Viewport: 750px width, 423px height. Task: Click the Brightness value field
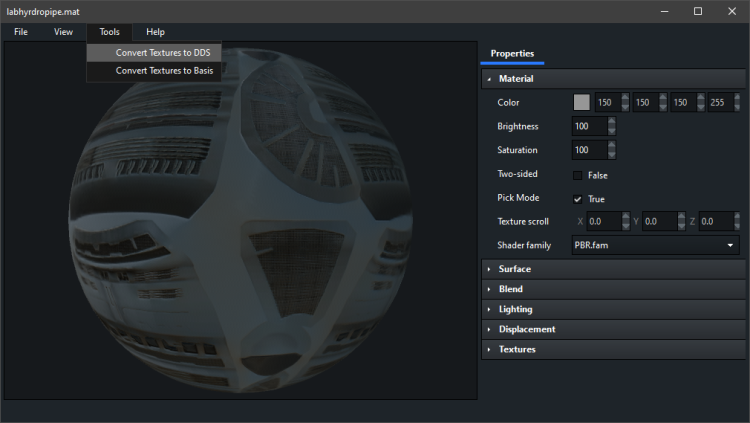589,127
